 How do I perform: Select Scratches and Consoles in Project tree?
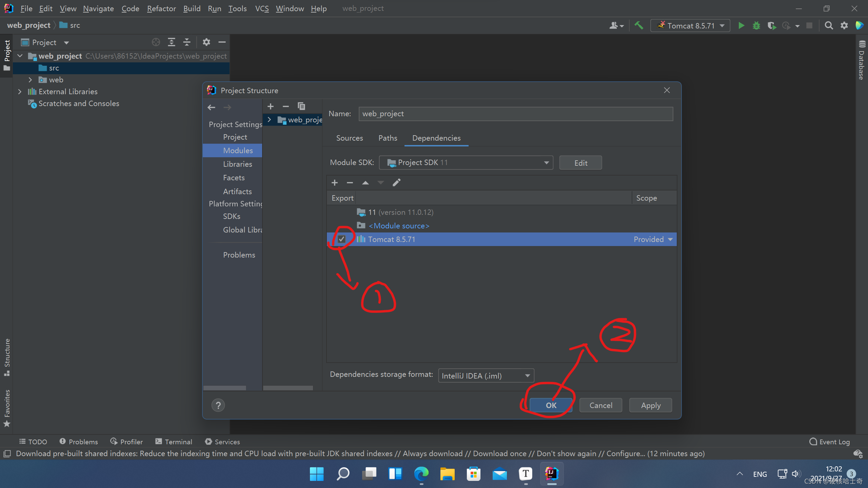[79, 103]
